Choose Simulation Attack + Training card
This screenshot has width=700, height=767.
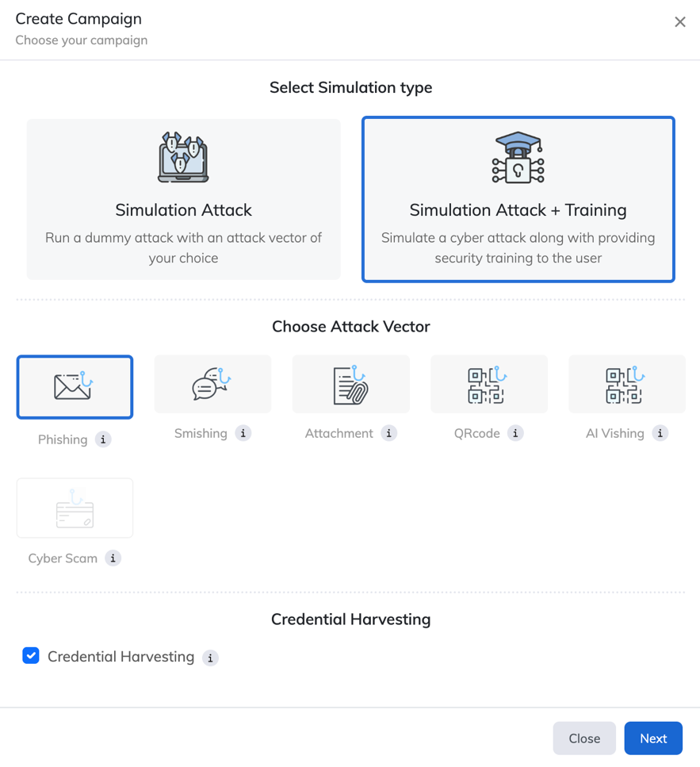point(518,199)
